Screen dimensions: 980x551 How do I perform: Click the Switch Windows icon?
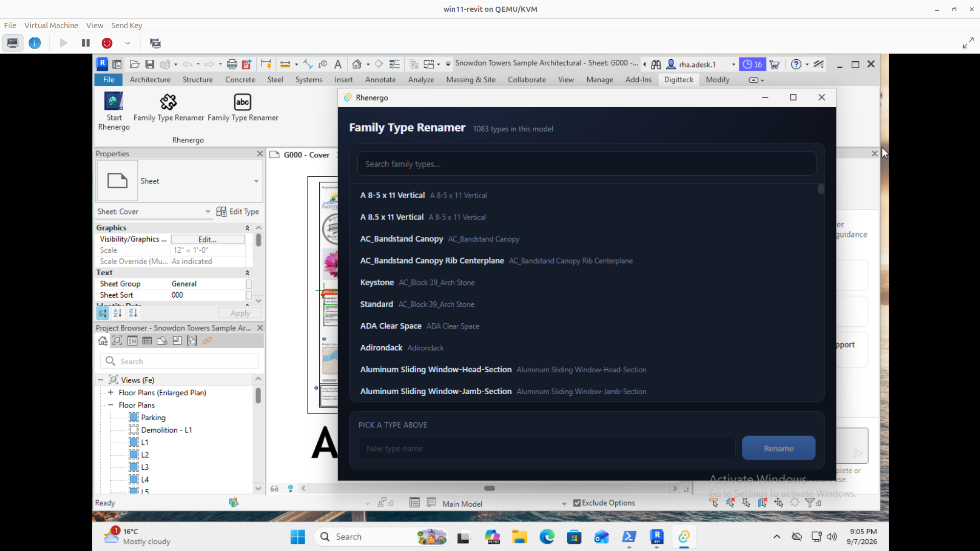429,64
